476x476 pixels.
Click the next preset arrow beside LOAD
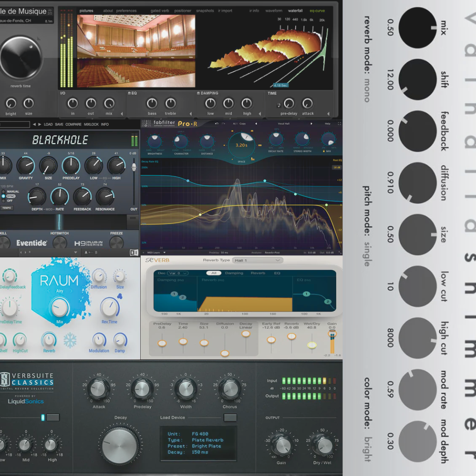[x=40, y=124]
